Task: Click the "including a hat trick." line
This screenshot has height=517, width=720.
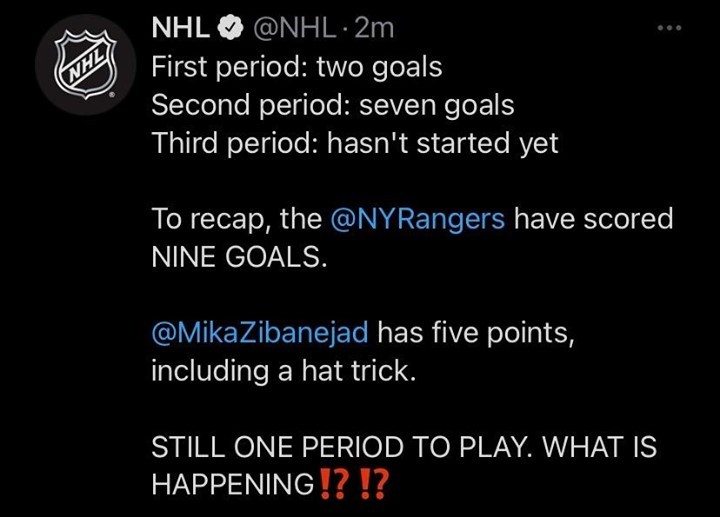Action: coord(281,371)
